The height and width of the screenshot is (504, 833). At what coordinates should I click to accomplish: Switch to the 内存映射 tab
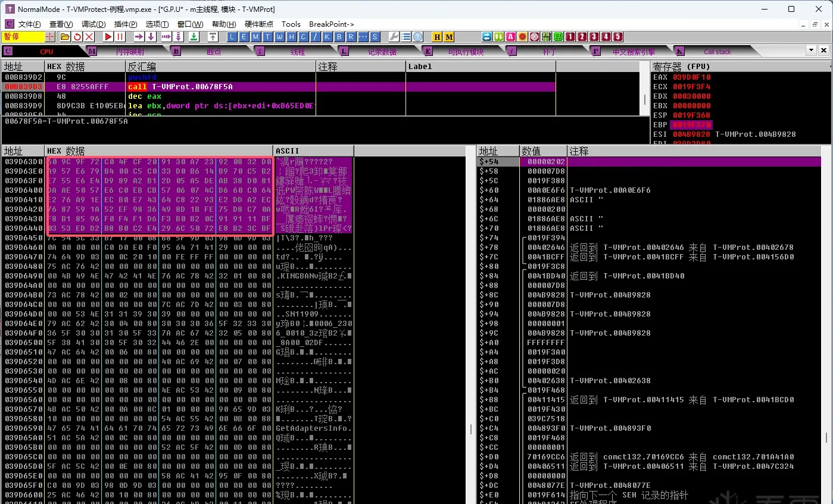point(130,52)
